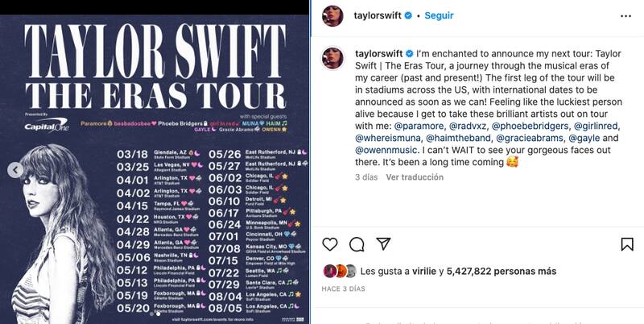This screenshot has width=644, height=324.
Task: Click Ver traducción to translate the caption
Action: click(x=414, y=177)
